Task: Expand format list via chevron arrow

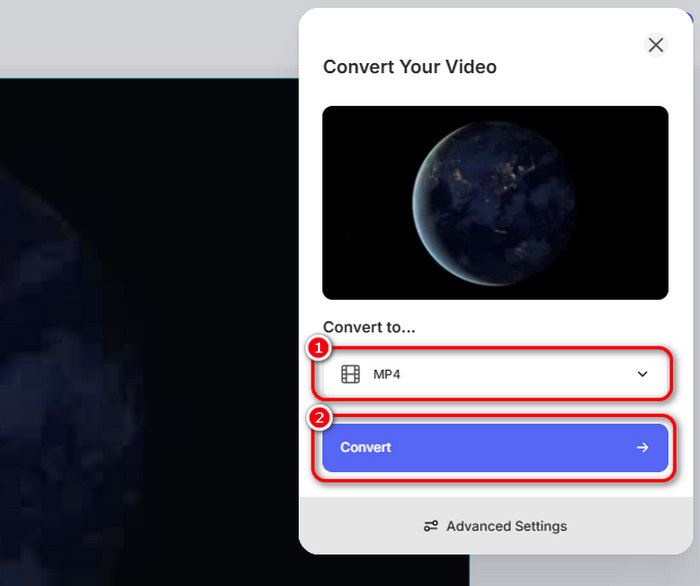Action: [642, 374]
